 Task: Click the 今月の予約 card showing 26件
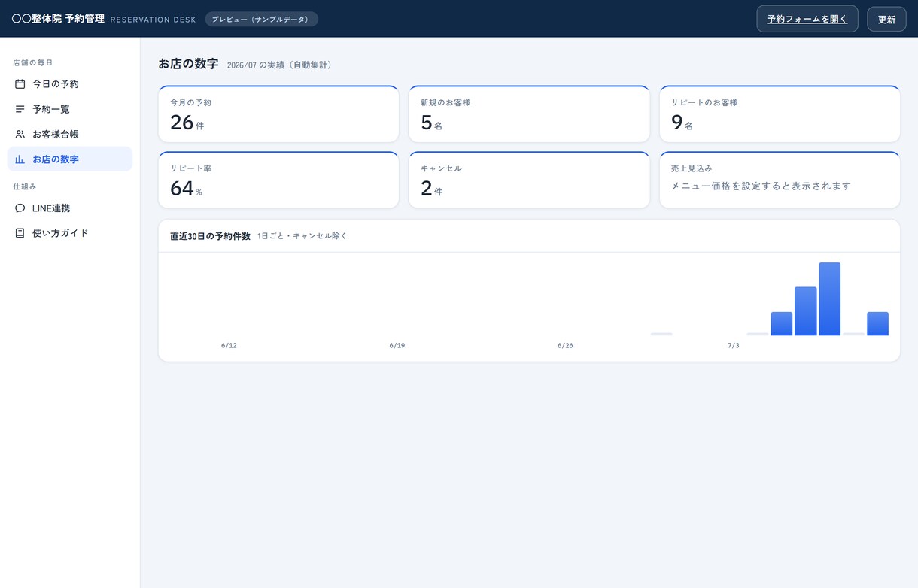[x=278, y=114]
